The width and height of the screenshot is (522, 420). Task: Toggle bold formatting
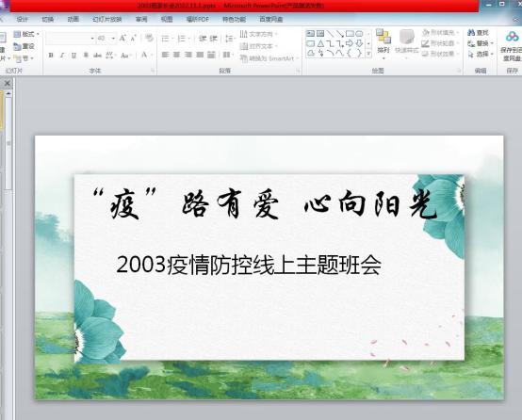(51, 56)
